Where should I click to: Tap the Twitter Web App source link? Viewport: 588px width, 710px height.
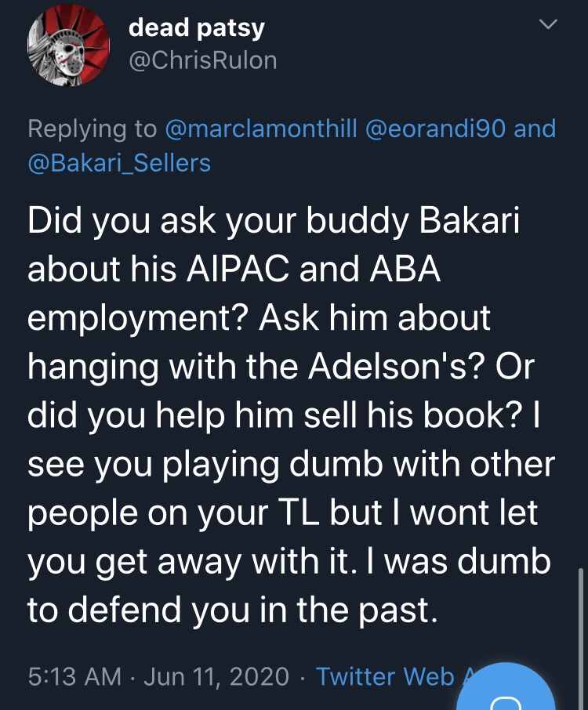tap(384, 676)
